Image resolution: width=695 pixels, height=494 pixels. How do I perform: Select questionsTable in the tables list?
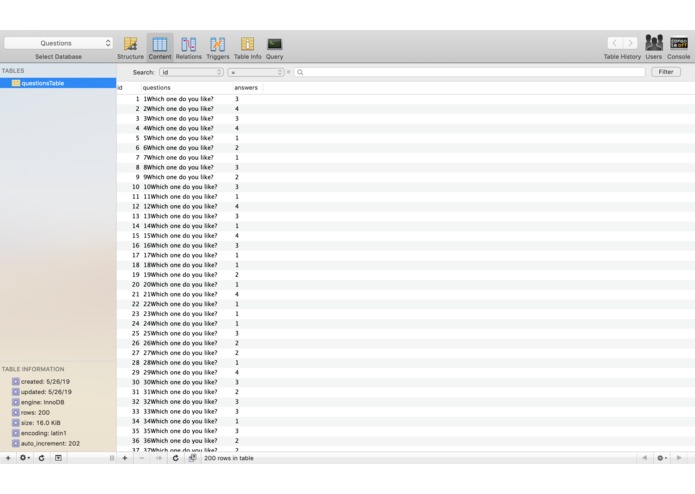[x=58, y=83]
